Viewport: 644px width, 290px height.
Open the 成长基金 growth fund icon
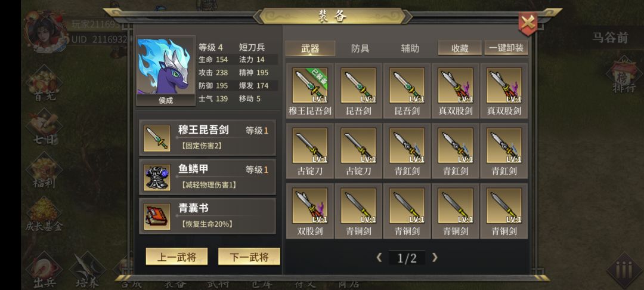pos(44,214)
